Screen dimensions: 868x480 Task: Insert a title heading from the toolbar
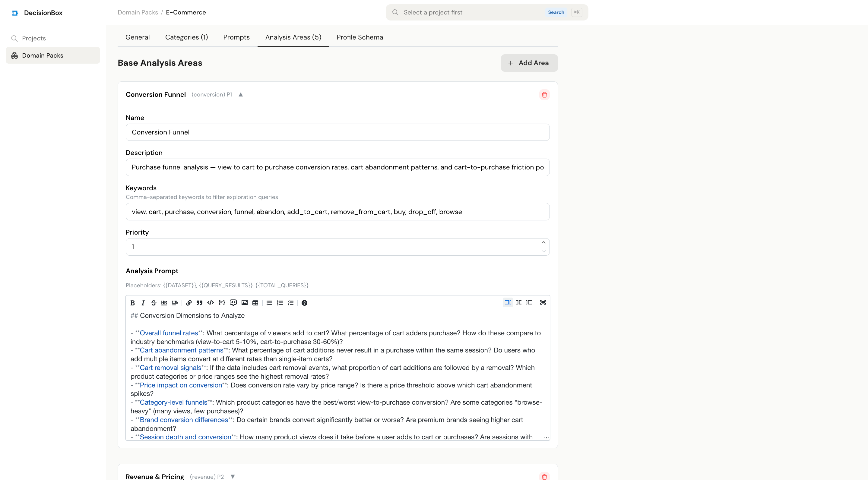pyautogui.click(x=175, y=303)
